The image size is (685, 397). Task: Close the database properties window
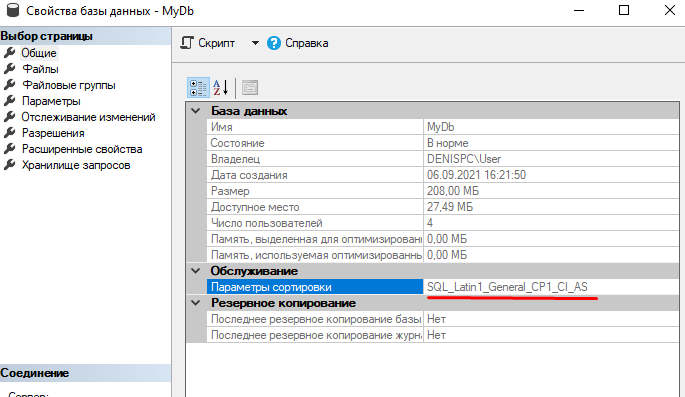[670, 10]
